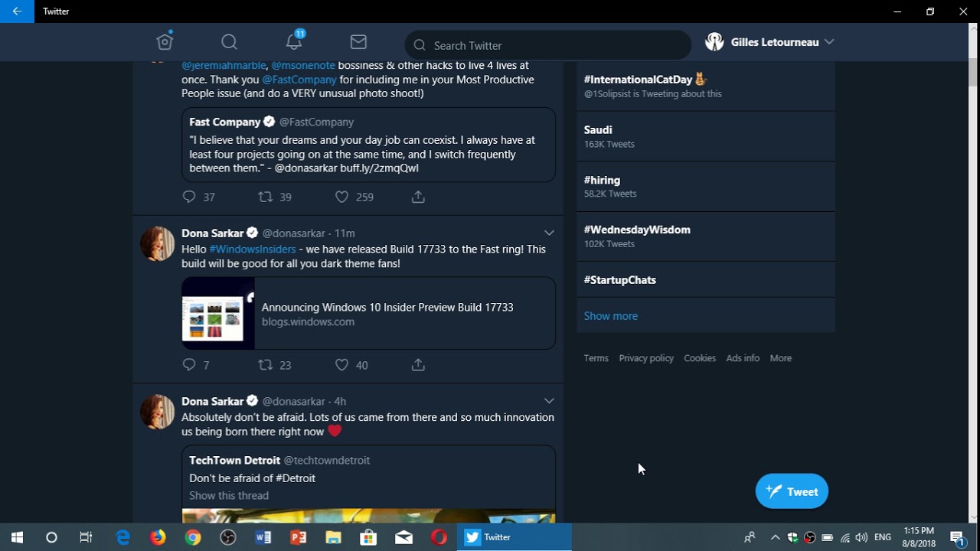The height and width of the screenshot is (551, 980).
Task: Open the @msonenote mention link
Action: [x=303, y=65]
